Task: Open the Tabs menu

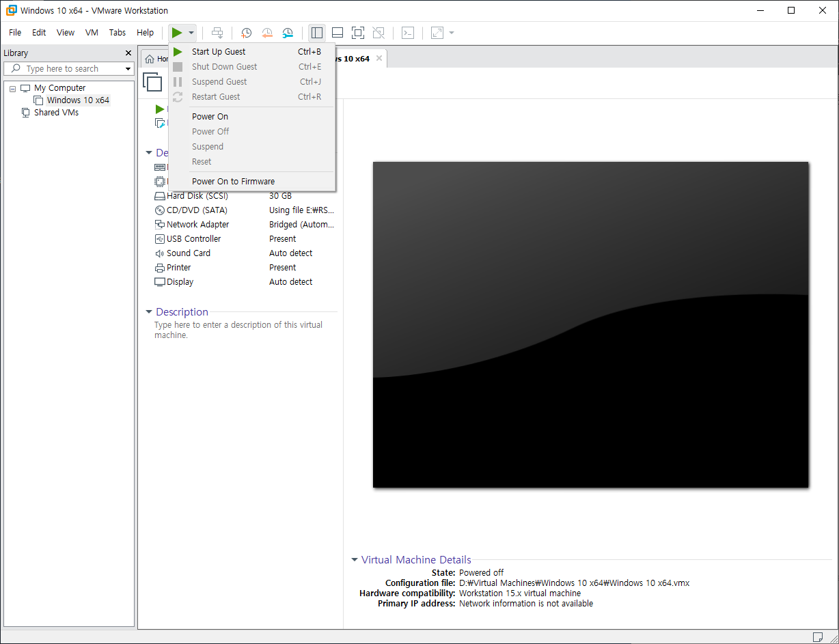Action: tap(118, 33)
